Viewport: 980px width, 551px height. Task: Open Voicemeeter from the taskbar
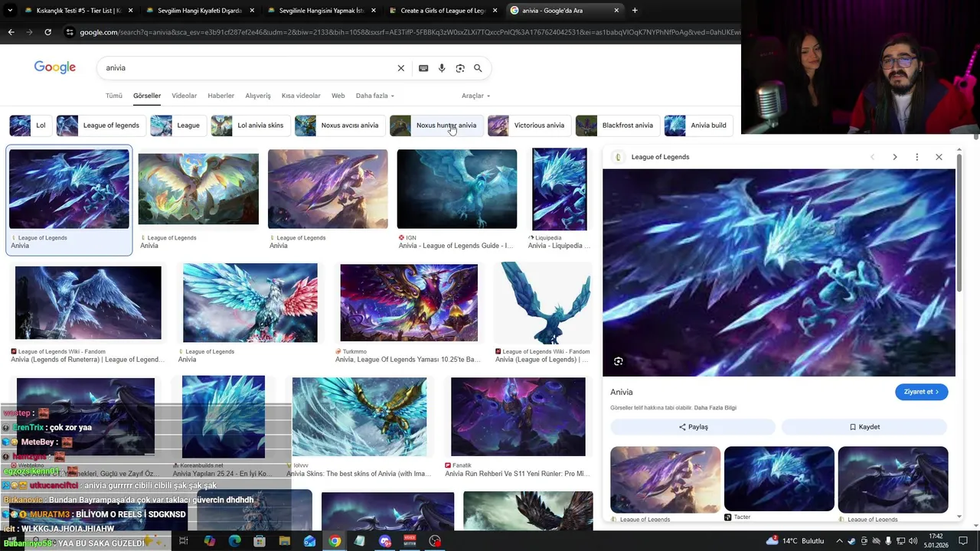click(410, 541)
